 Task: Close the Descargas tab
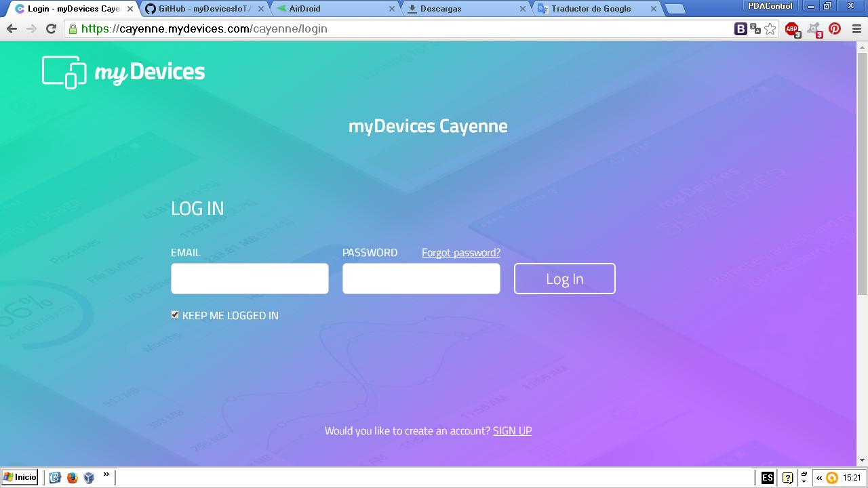coord(523,9)
